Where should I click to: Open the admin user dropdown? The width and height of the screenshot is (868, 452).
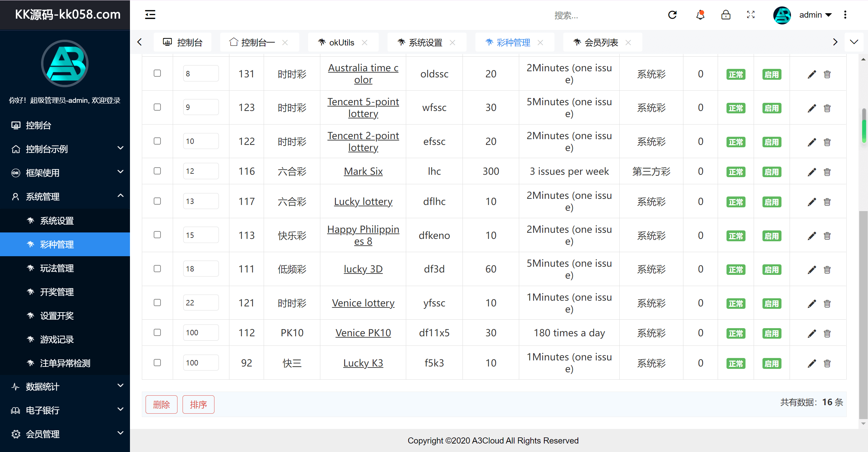point(815,15)
